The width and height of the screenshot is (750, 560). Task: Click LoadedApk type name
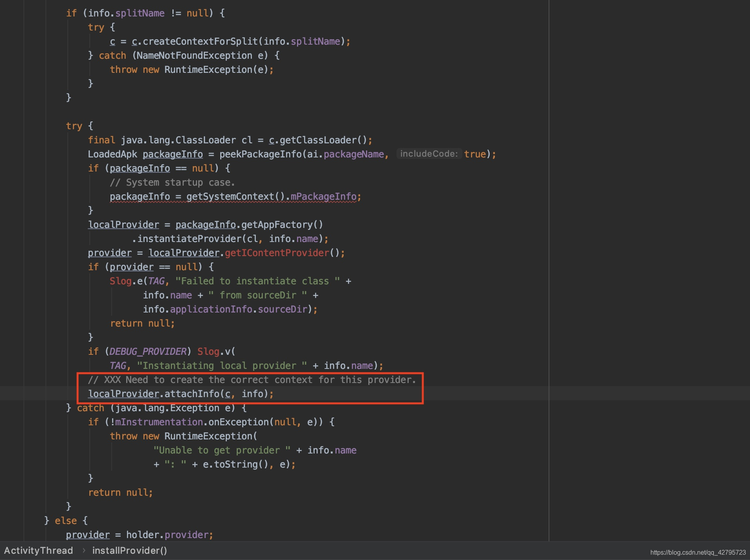tap(112, 154)
